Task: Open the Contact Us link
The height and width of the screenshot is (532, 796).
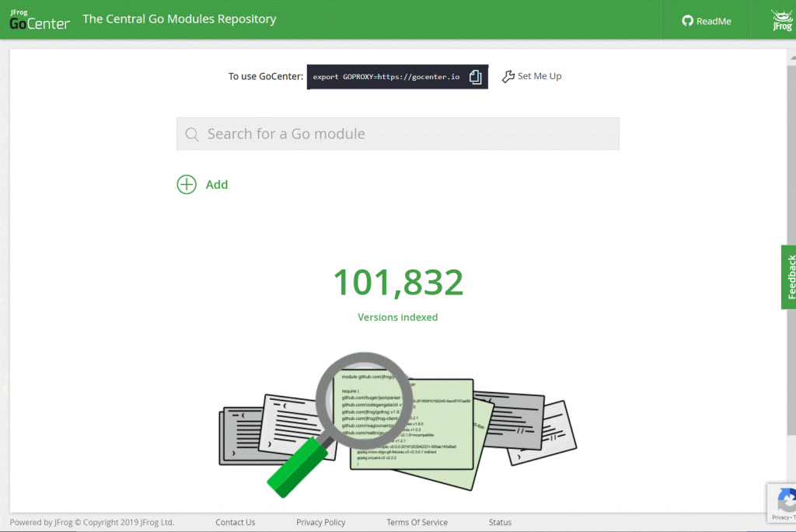Action: click(x=235, y=523)
